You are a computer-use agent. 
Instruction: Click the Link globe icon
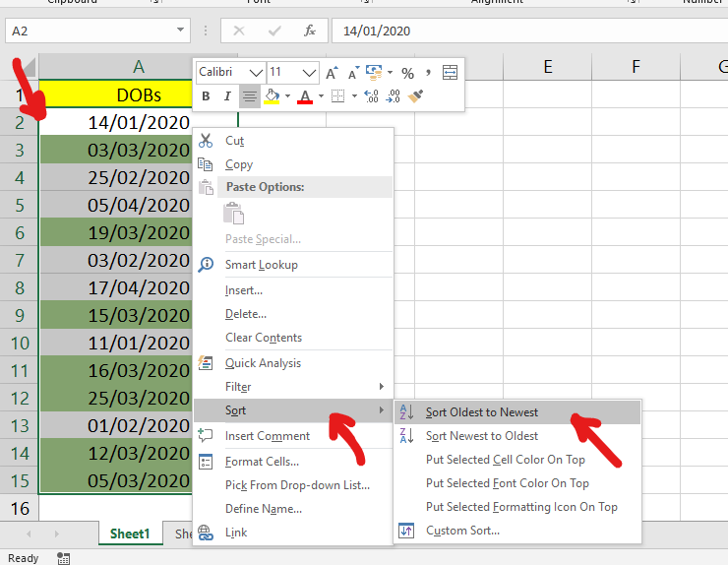206,532
